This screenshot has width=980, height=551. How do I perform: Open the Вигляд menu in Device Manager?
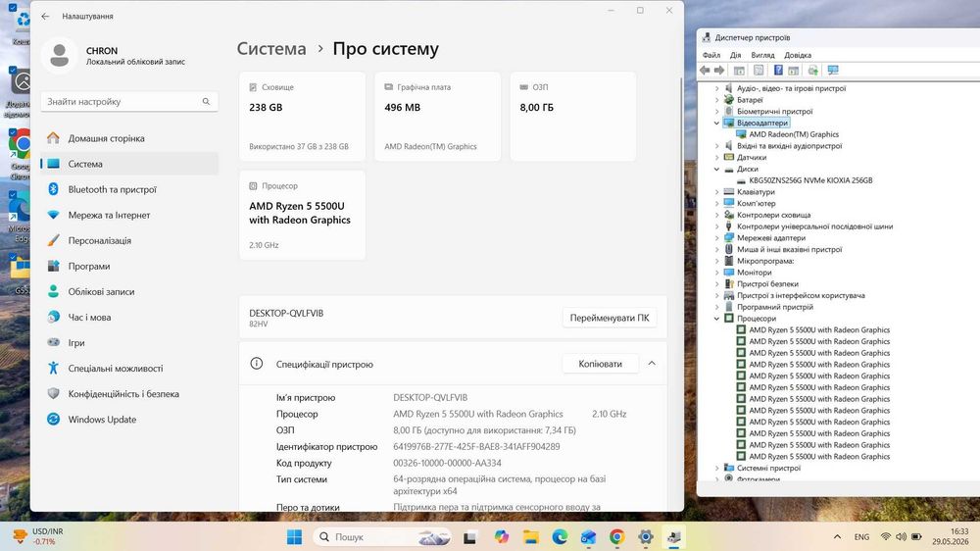pos(762,55)
